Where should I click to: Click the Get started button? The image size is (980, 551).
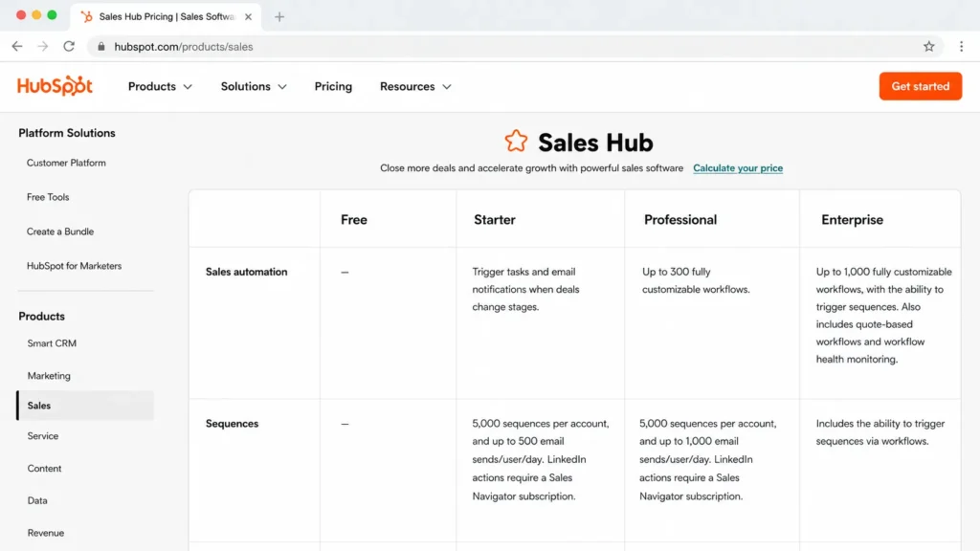click(921, 86)
